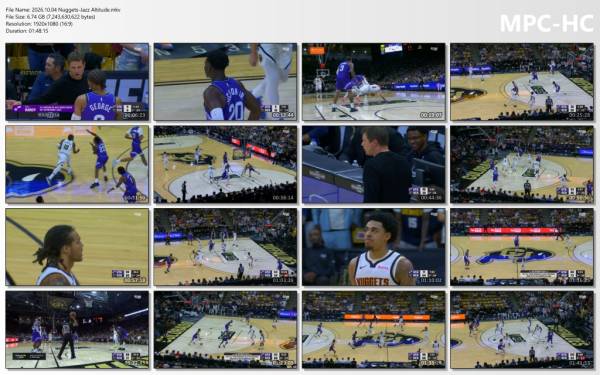
Task: Click the MPC-HC logo
Action: [x=547, y=23]
